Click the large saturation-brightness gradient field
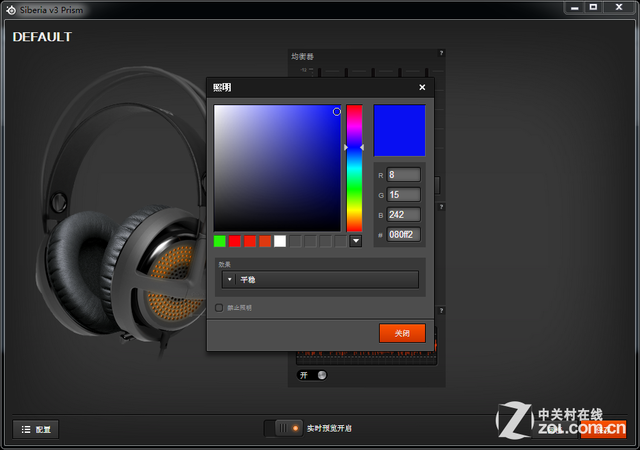The image size is (640, 450). click(277, 168)
